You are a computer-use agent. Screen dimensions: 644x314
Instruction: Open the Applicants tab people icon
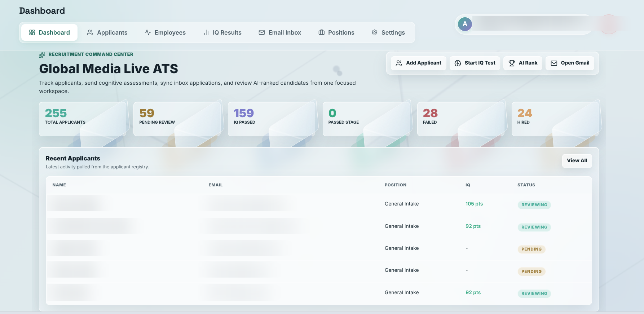(90, 32)
